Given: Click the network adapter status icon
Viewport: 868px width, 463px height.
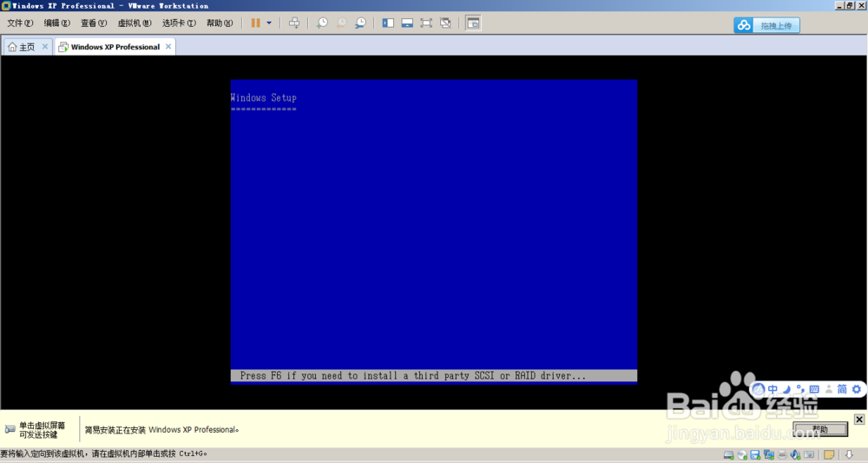Looking at the screenshot, I should pyautogui.click(x=768, y=454).
